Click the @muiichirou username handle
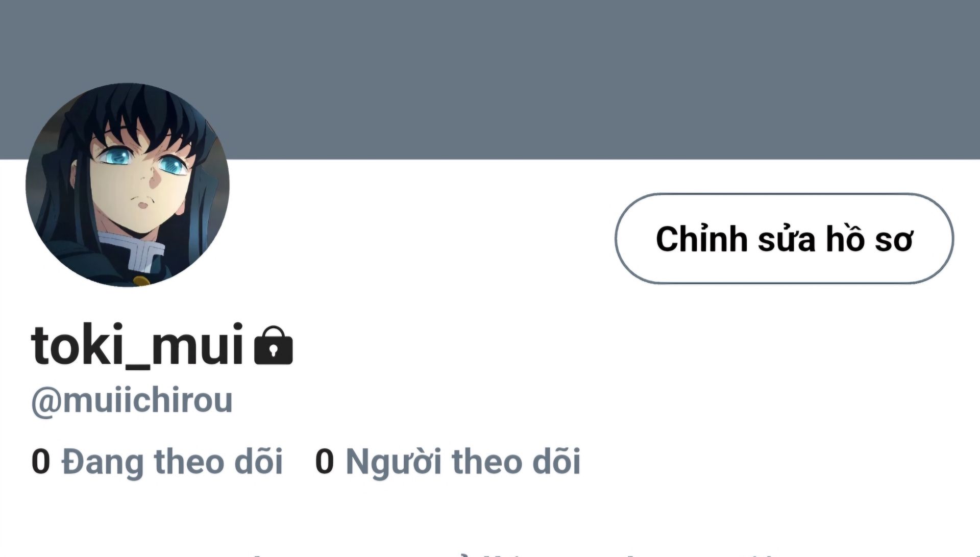Screen dimensions: 980x557 click(132, 401)
